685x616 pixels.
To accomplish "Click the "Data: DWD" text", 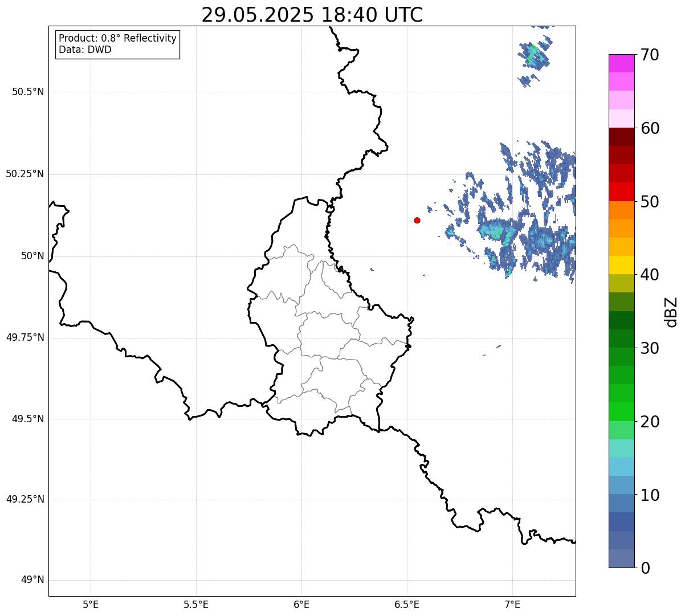I will pos(85,50).
